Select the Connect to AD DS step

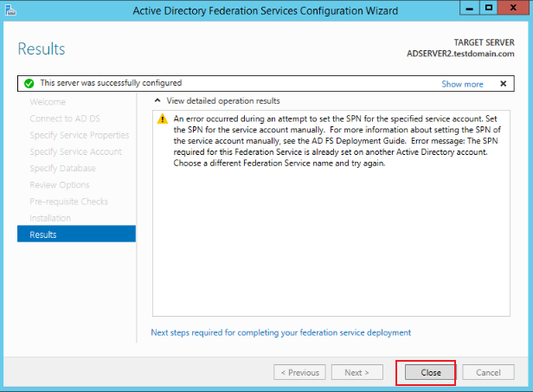pos(65,119)
